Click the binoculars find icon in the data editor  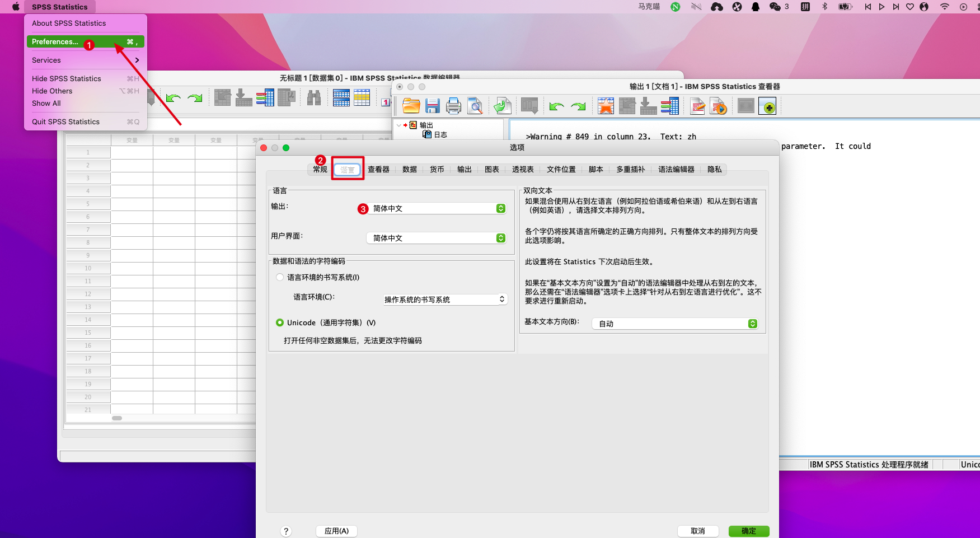coord(314,98)
